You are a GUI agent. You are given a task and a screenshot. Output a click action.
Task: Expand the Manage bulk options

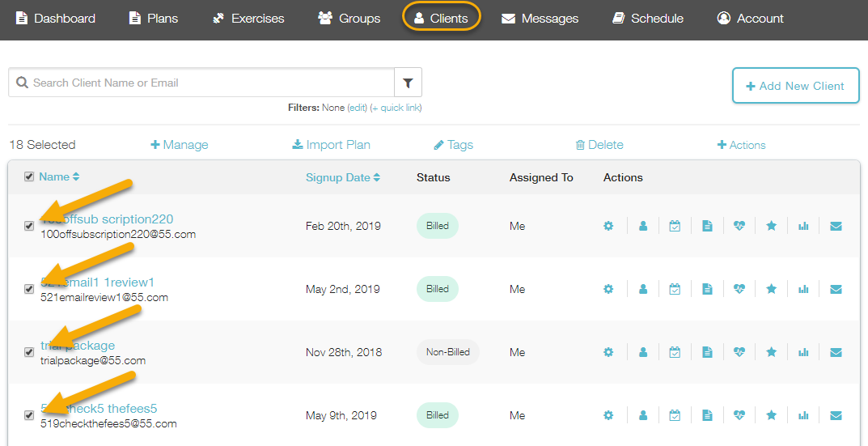pyautogui.click(x=180, y=145)
